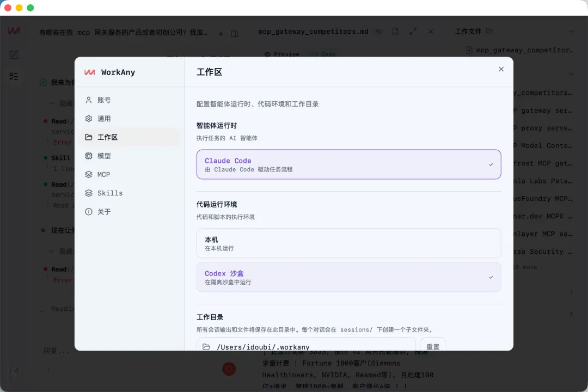Select Claude Code as agent runtime
The width and height of the screenshot is (588, 392).
pyautogui.click(x=348, y=163)
